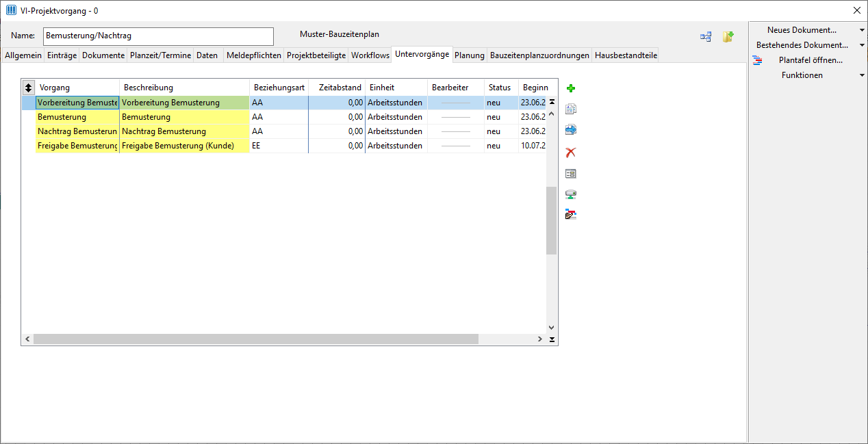The height and width of the screenshot is (444, 868).
Task: Click the Funktionen button
Action: (x=802, y=75)
